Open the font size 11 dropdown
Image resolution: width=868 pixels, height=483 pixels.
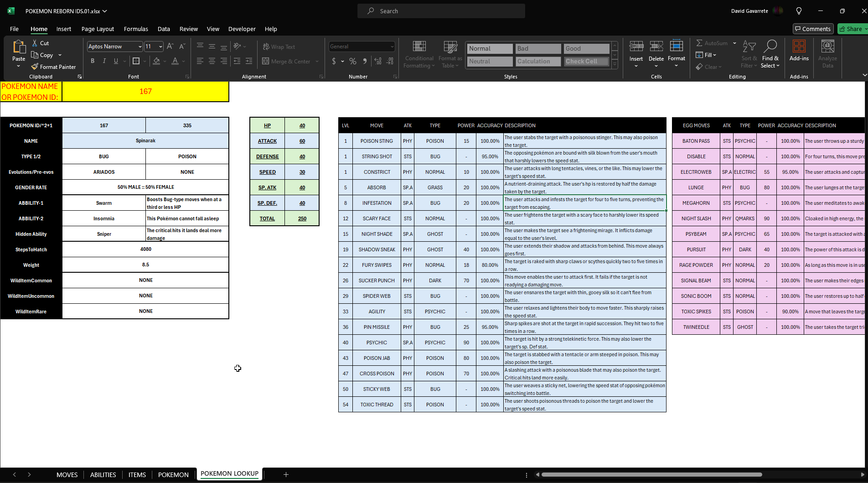pyautogui.click(x=160, y=47)
